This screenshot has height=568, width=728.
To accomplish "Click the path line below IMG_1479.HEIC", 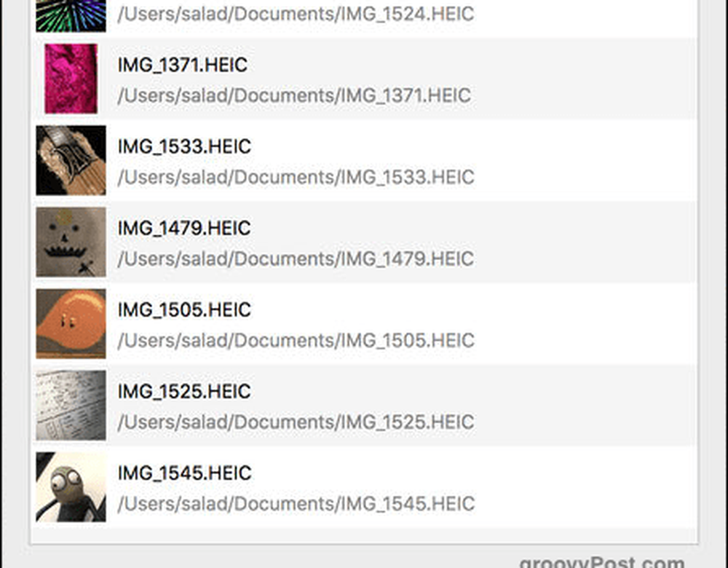I will click(x=296, y=259).
